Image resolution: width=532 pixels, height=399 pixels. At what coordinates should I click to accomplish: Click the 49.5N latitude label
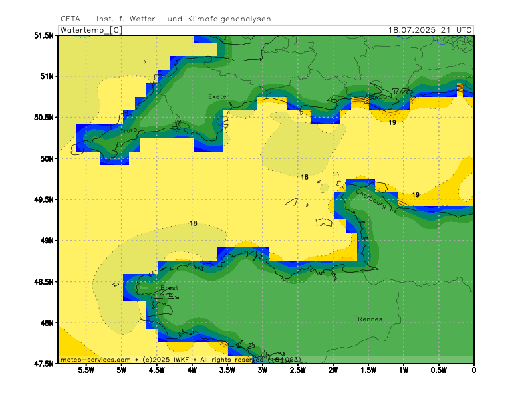[44, 199]
